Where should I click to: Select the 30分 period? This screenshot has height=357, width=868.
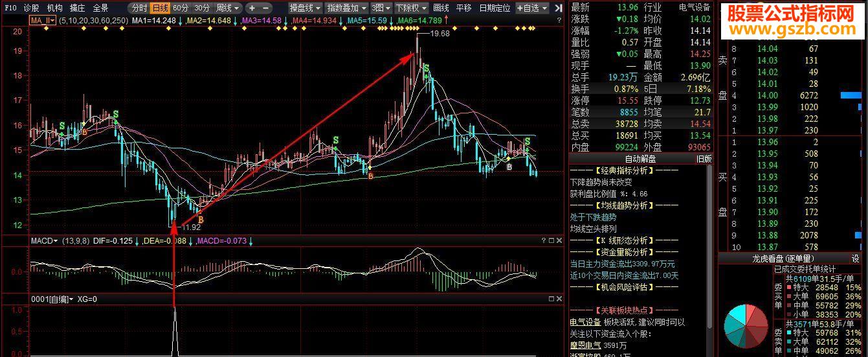pyautogui.click(x=203, y=8)
